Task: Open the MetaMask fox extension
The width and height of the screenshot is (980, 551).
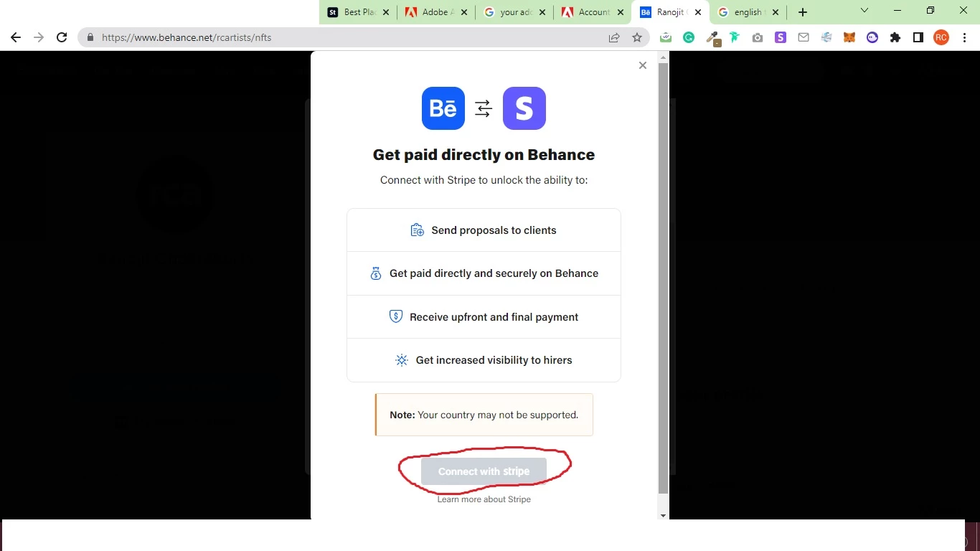Action: click(x=849, y=37)
